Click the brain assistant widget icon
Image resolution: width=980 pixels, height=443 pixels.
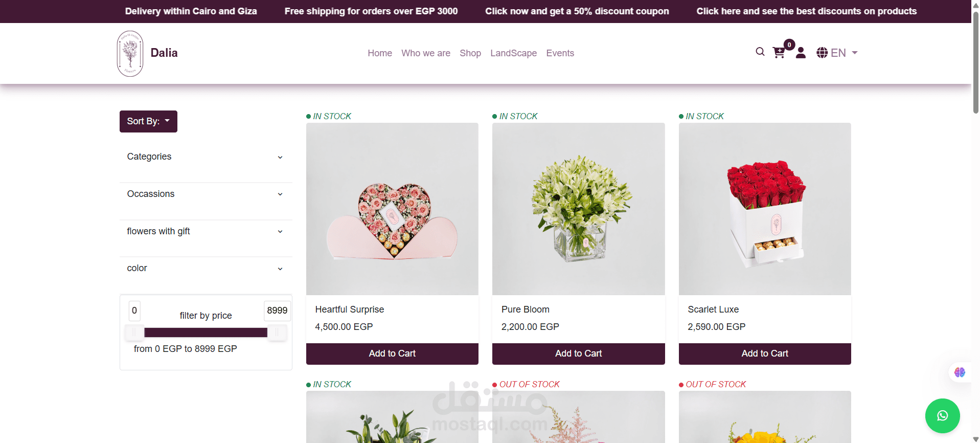click(960, 372)
